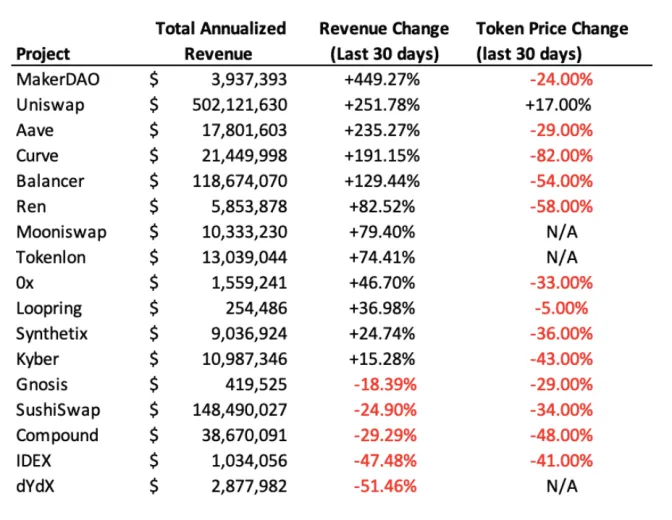Click the Project column header
The width and height of the screenshot is (672, 520).
(x=44, y=54)
